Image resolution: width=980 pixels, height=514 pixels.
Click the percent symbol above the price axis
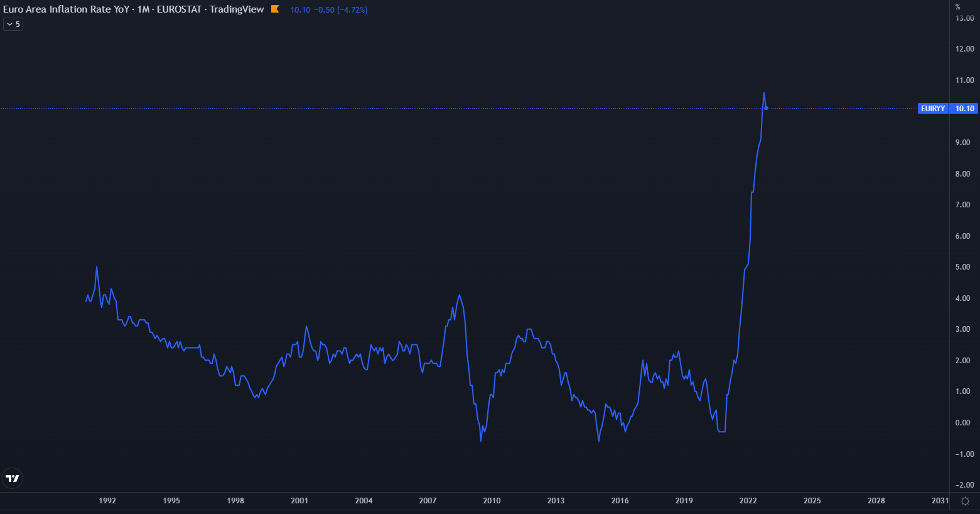957,7
